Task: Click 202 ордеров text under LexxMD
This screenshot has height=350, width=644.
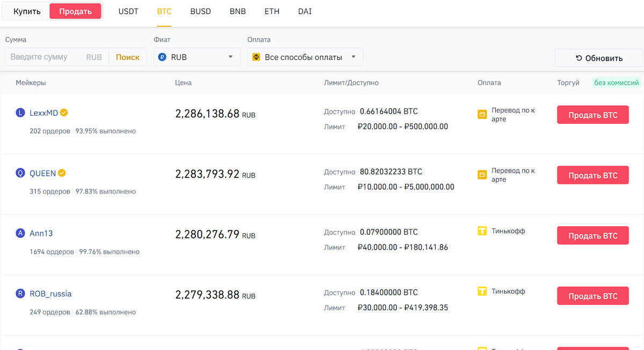Action: [x=50, y=131]
